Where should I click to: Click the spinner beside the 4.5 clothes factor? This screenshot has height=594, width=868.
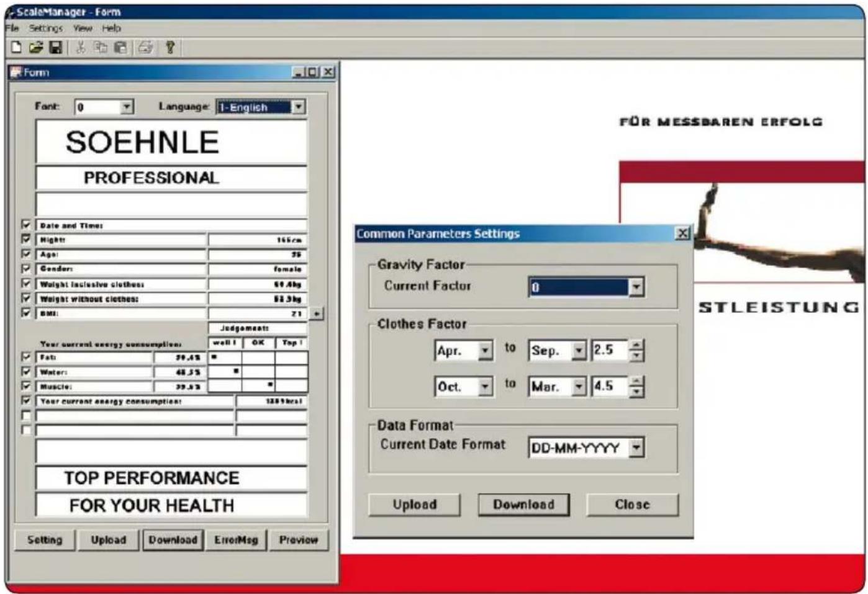[636, 387]
